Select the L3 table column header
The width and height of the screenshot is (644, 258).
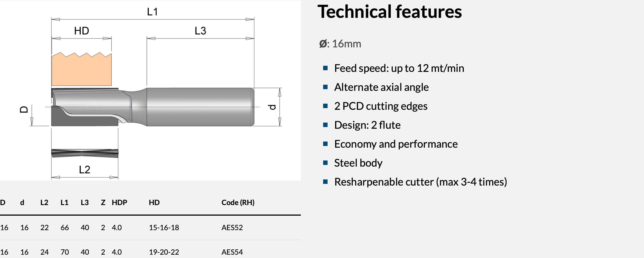pyautogui.click(x=85, y=203)
